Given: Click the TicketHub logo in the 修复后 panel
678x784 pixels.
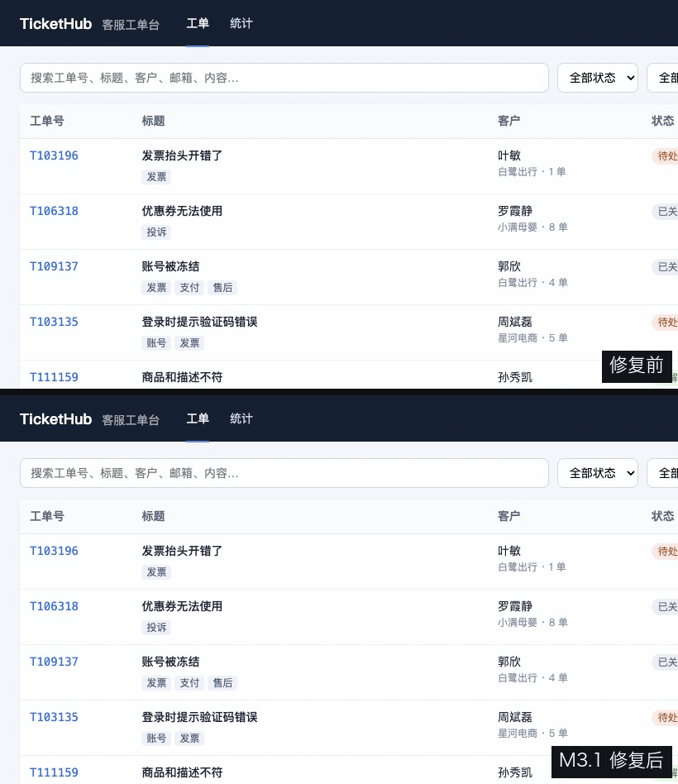Looking at the screenshot, I should coord(55,419).
